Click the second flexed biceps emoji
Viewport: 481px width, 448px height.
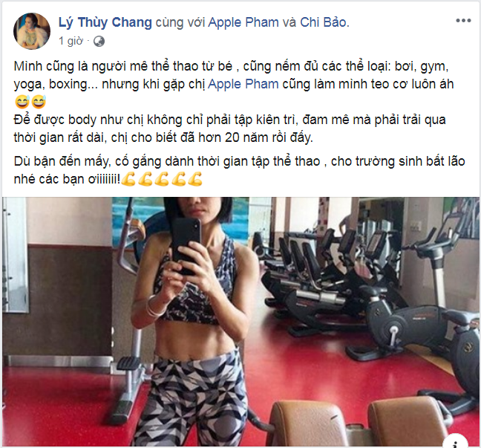click(x=145, y=179)
